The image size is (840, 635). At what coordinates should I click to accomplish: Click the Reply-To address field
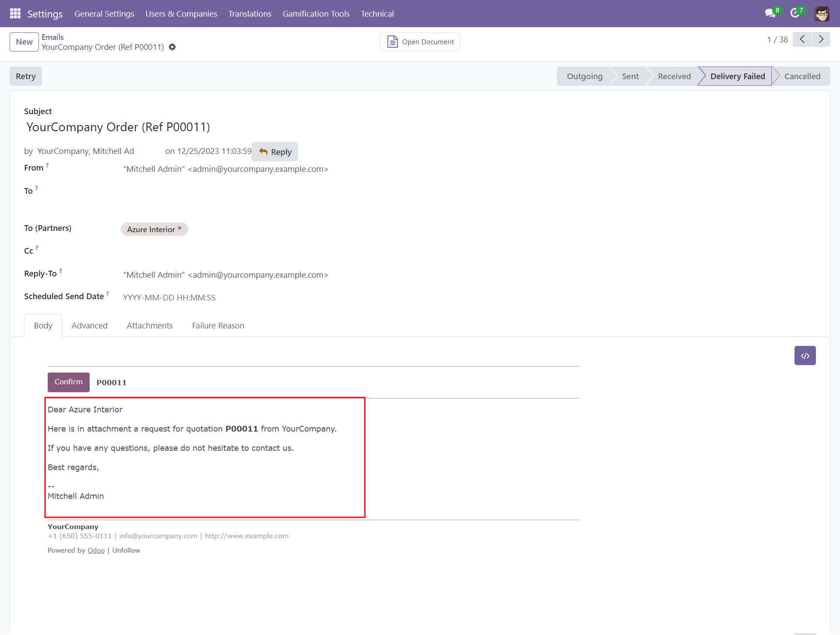(x=225, y=275)
